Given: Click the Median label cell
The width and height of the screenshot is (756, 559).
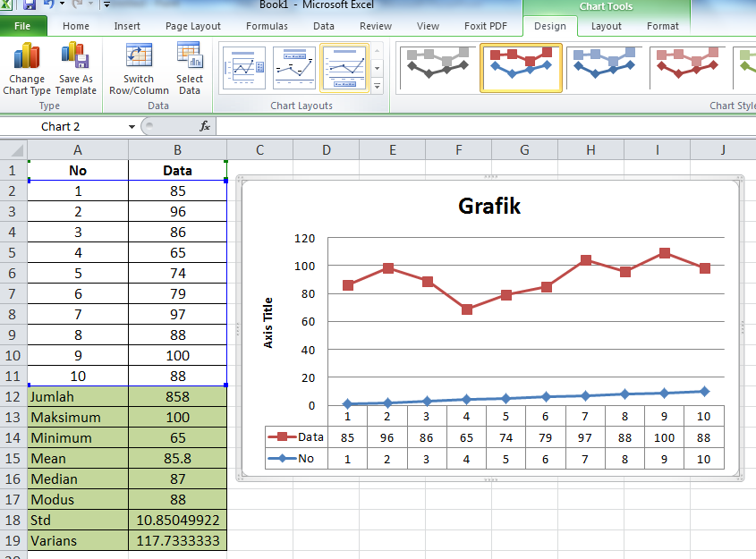Looking at the screenshot, I should tap(78, 479).
